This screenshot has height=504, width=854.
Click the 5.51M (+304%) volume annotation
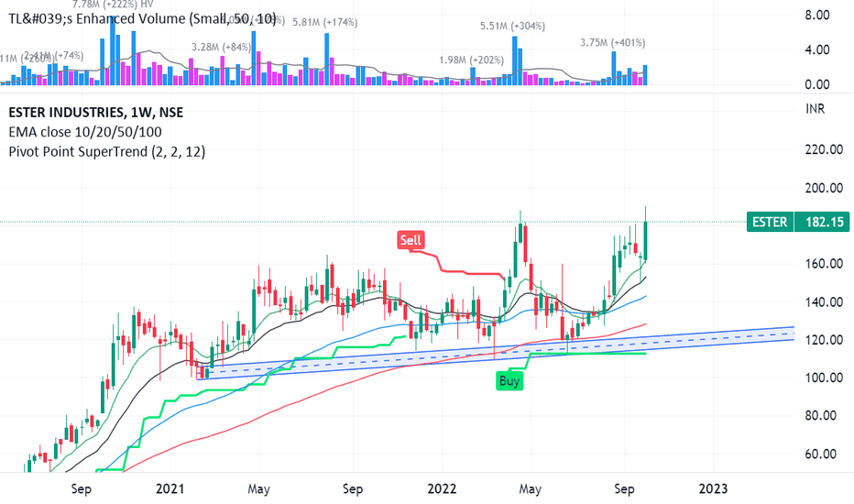[512, 27]
